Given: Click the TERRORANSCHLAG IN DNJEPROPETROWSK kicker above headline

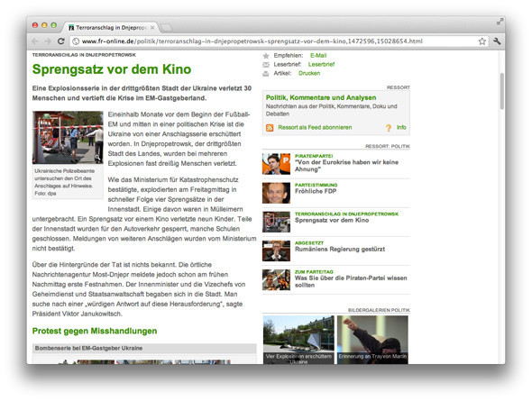Looking at the screenshot, I should tap(84, 55).
